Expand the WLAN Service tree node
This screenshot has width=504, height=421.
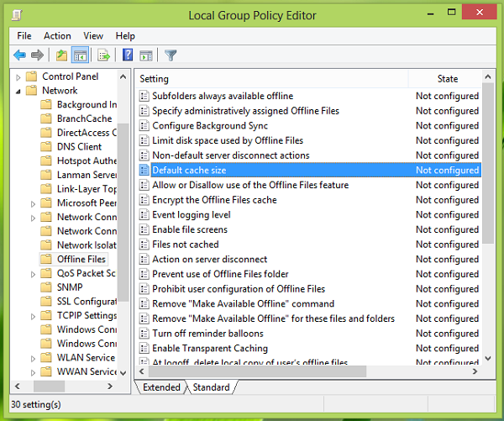[x=33, y=359]
